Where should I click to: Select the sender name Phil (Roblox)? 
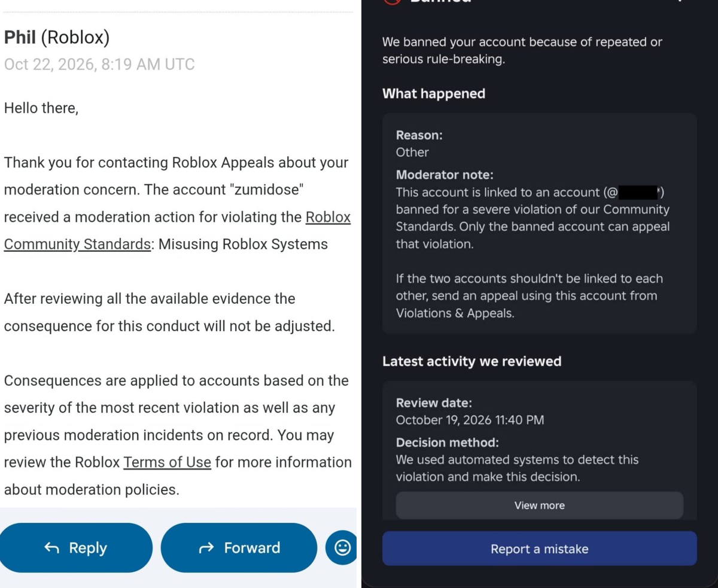(57, 38)
